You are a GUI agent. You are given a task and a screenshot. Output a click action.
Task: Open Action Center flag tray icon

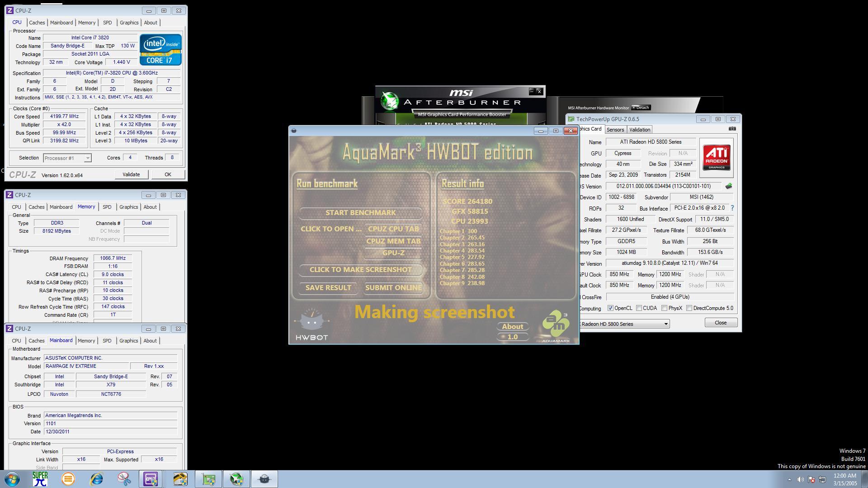point(811,479)
